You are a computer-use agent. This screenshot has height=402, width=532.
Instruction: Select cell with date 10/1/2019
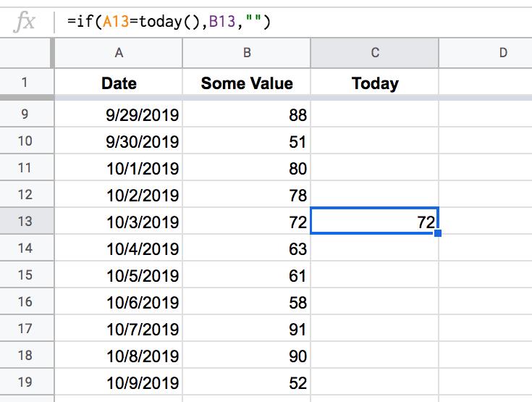coord(119,168)
